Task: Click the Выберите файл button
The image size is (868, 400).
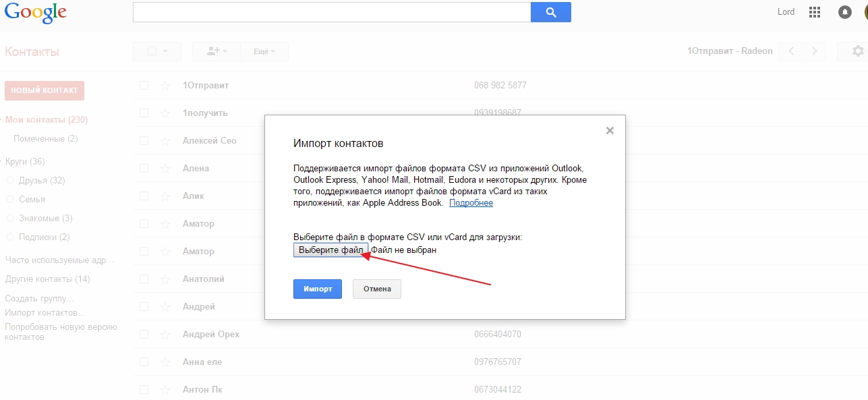Action: point(331,250)
